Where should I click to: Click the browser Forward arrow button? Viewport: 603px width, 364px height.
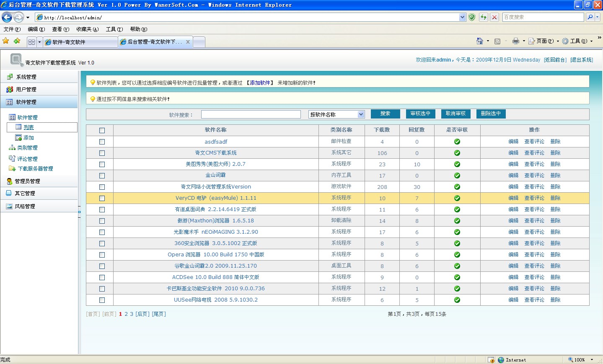pos(19,17)
